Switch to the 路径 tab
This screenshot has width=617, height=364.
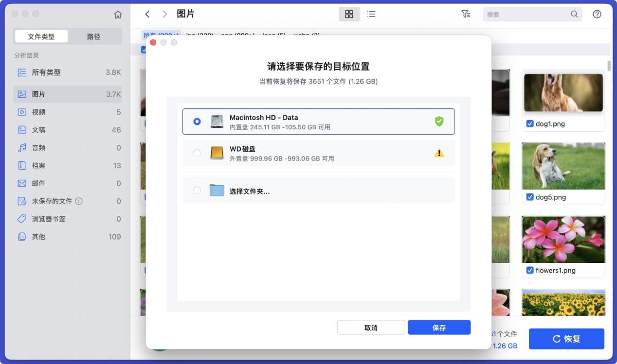[x=94, y=36]
